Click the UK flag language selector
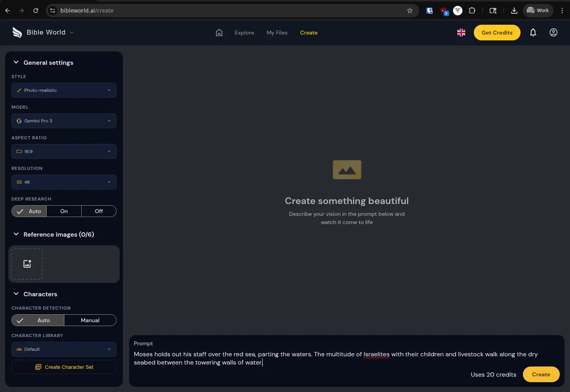Screen dimensions: 570x392 [461, 33]
